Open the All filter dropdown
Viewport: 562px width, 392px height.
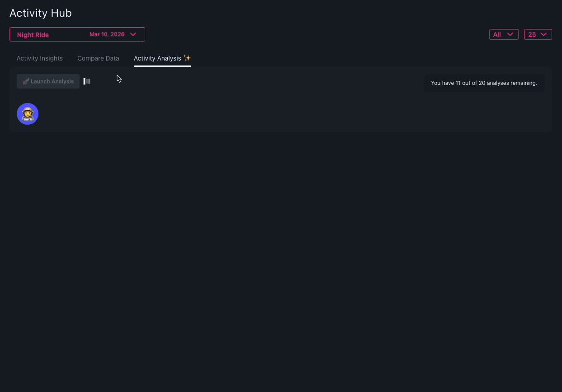pyautogui.click(x=504, y=34)
